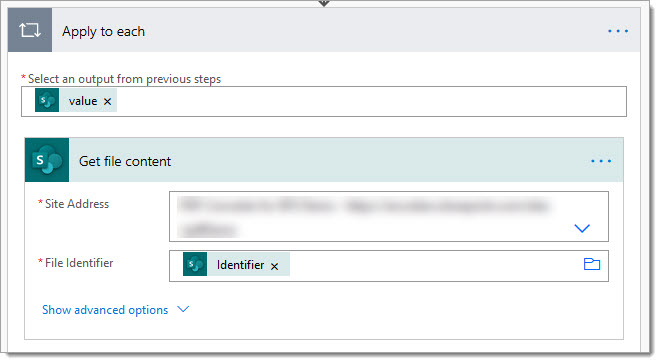Select the Apply to each header title

pyautogui.click(x=104, y=32)
